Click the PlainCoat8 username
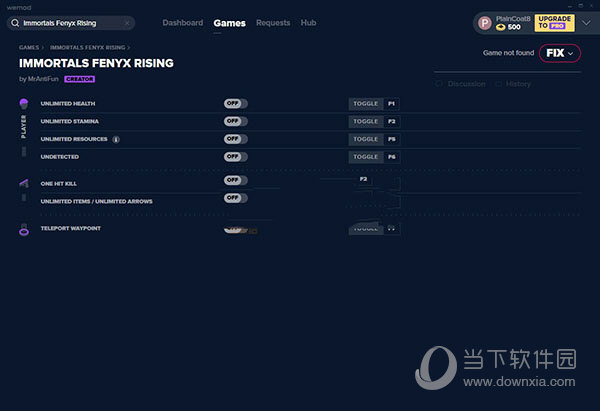Viewport: 600px width, 411px height. pos(513,19)
